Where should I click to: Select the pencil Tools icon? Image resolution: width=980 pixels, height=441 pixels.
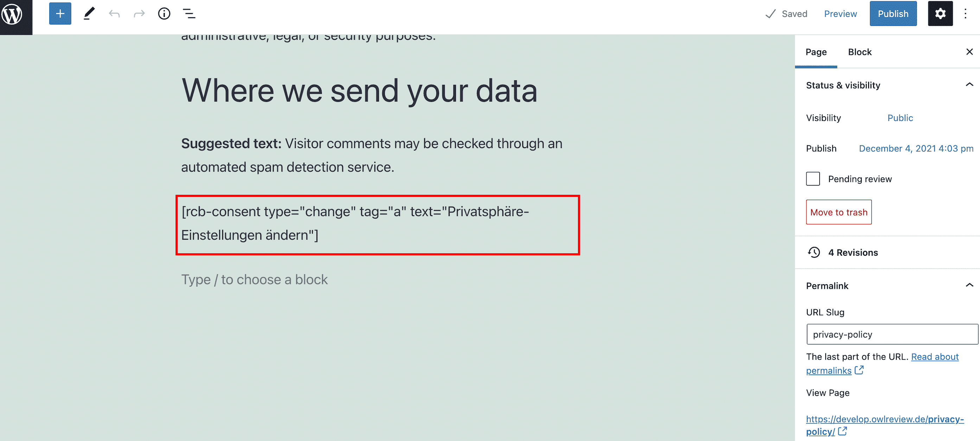pos(89,14)
